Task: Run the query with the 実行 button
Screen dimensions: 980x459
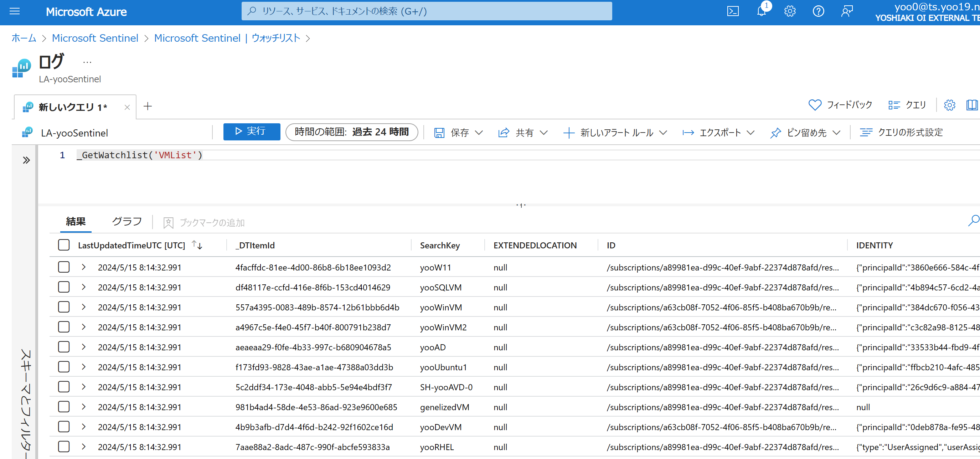Action: (252, 131)
